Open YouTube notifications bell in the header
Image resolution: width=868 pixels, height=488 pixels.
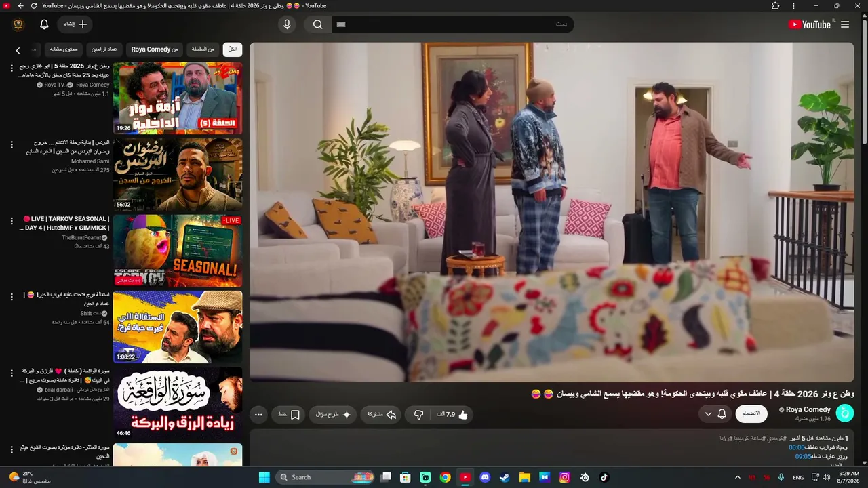[x=44, y=24]
